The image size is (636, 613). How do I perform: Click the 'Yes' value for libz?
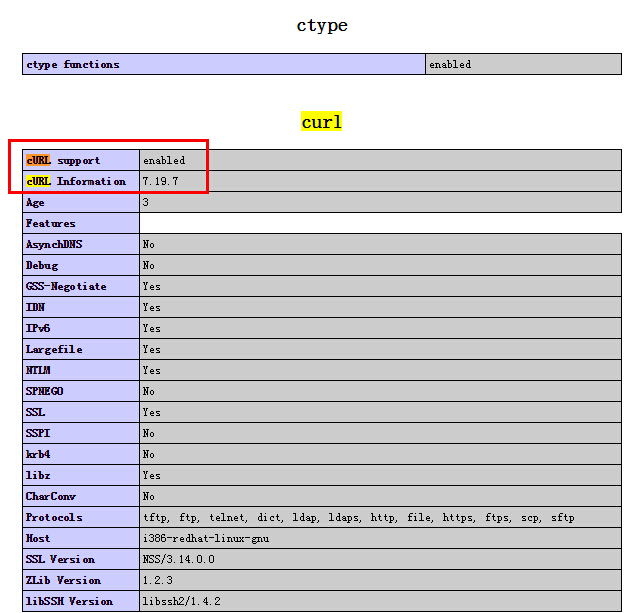151,475
